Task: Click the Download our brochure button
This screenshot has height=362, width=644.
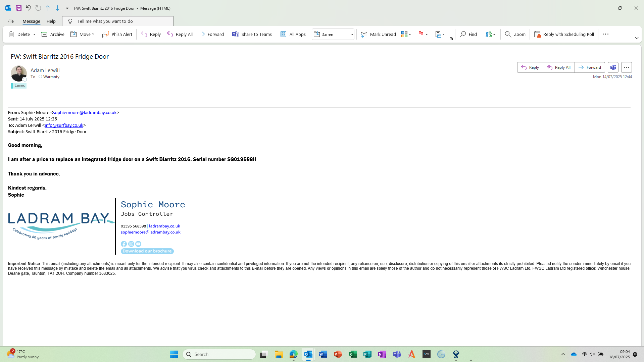Action: pos(147,251)
